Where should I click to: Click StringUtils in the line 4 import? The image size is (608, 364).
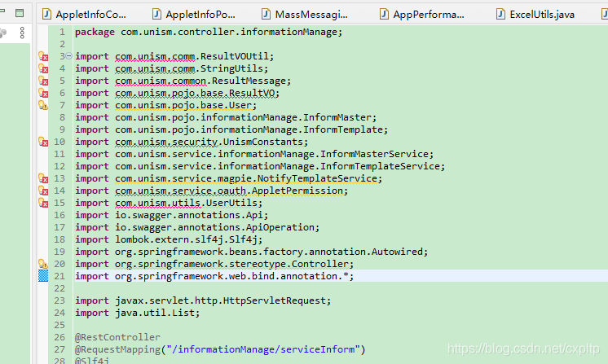232,68
